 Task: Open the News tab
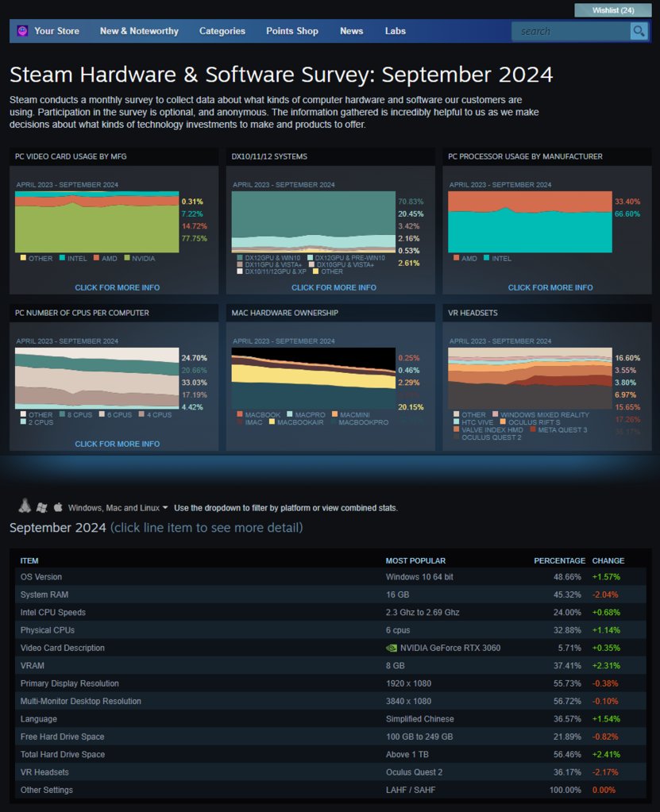pyautogui.click(x=351, y=31)
